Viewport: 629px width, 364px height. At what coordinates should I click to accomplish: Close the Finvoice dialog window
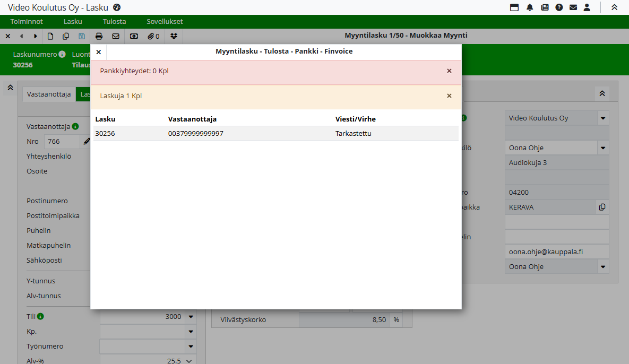pyautogui.click(x=99, y=52)
